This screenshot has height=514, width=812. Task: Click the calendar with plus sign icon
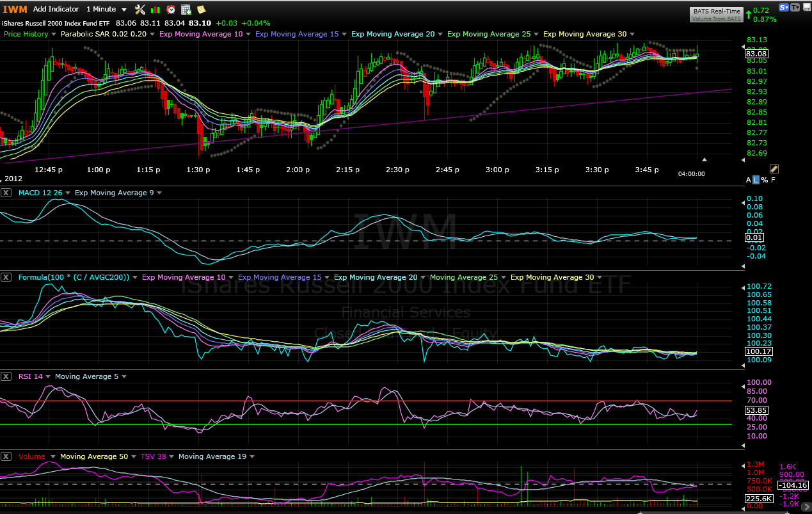coord(186,10)
